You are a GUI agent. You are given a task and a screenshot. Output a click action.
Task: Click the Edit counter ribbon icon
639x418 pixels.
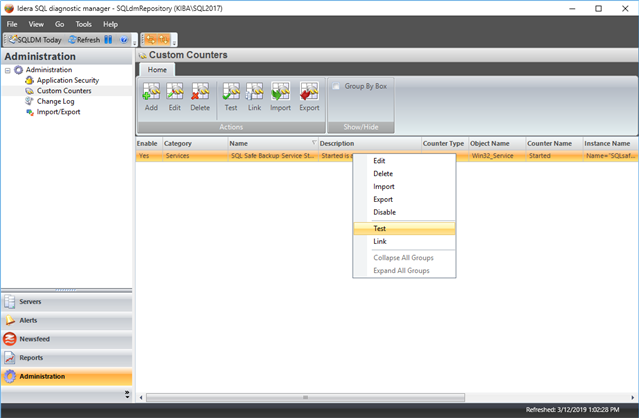click(174, 92)
